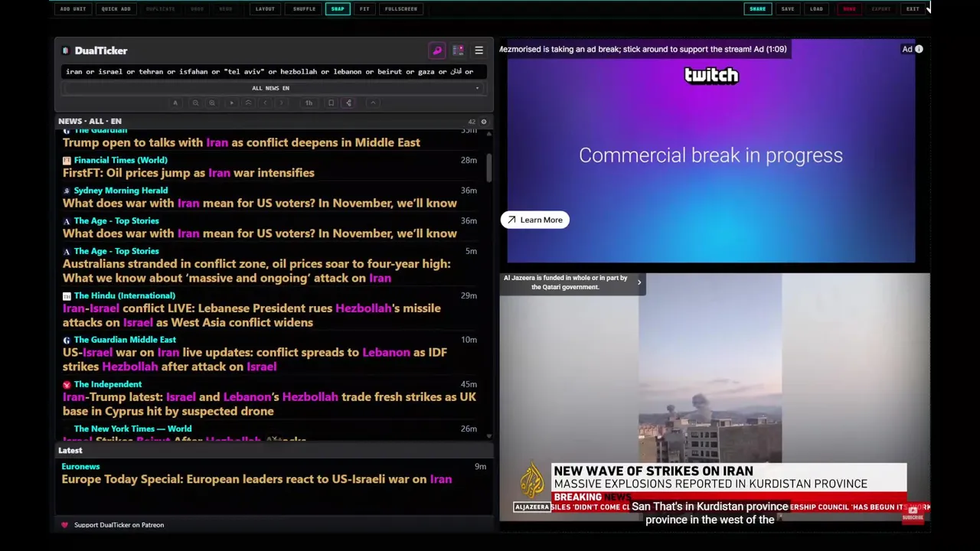The image size is (980, 551).
Task: Click the previous arrow in ticker toolbar
Action: click(x=265, y=103)
